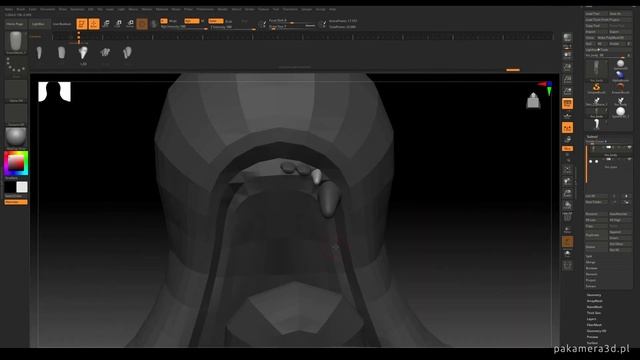Expand the Boolean section
Screen dimensions: 640x360
pyautogui.click(x=591, y=268)
